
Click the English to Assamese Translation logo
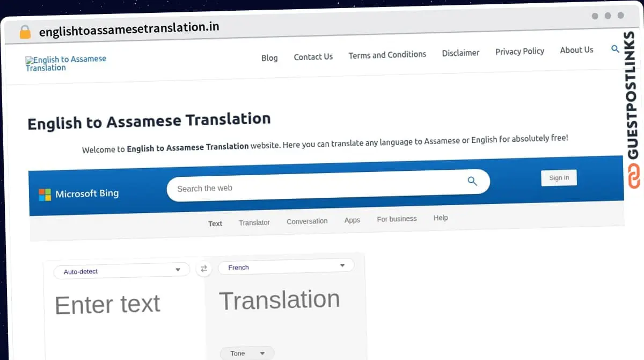coord(66,63)
